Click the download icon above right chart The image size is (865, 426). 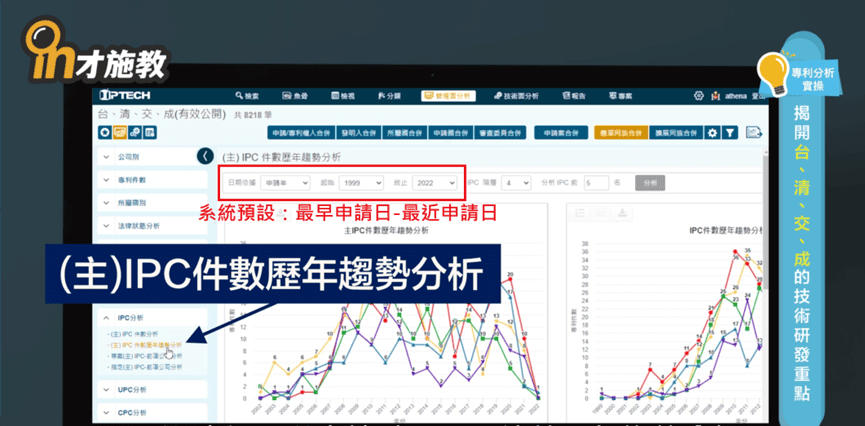coord(621,212)
